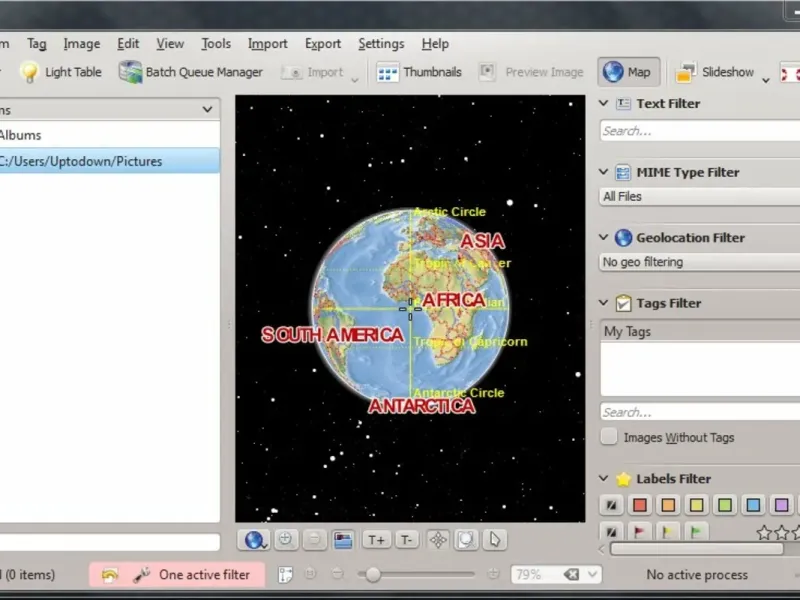Open the Settings menu
Image resolution: width=800 pixels, height=600 pixels.
point(381,44)
